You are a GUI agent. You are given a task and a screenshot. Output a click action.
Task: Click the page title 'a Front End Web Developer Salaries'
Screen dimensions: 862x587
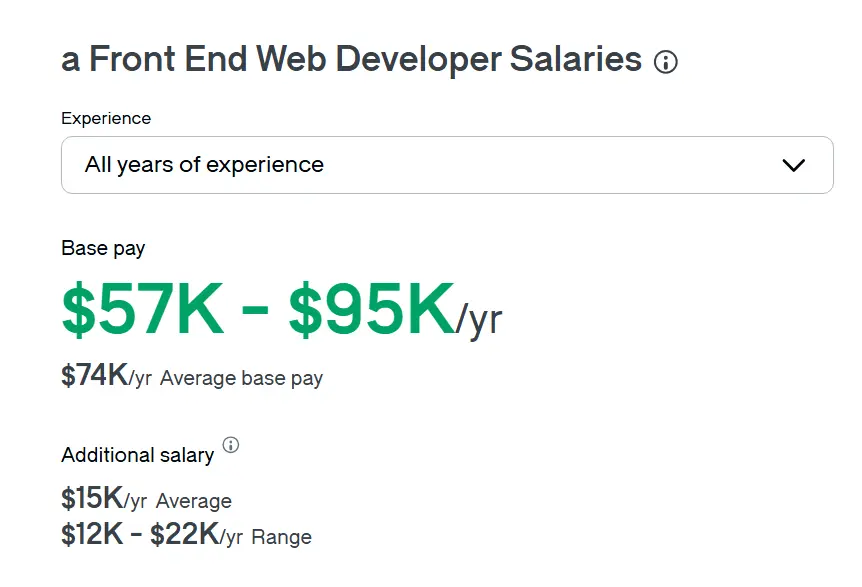(x=350, y=59)
